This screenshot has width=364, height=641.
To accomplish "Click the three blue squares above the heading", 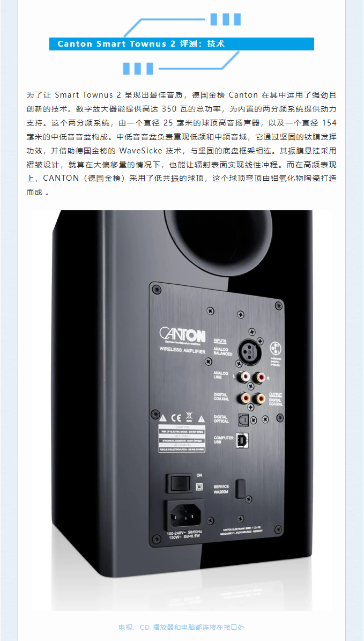I will pyautogui.click(x=226, y=19).
